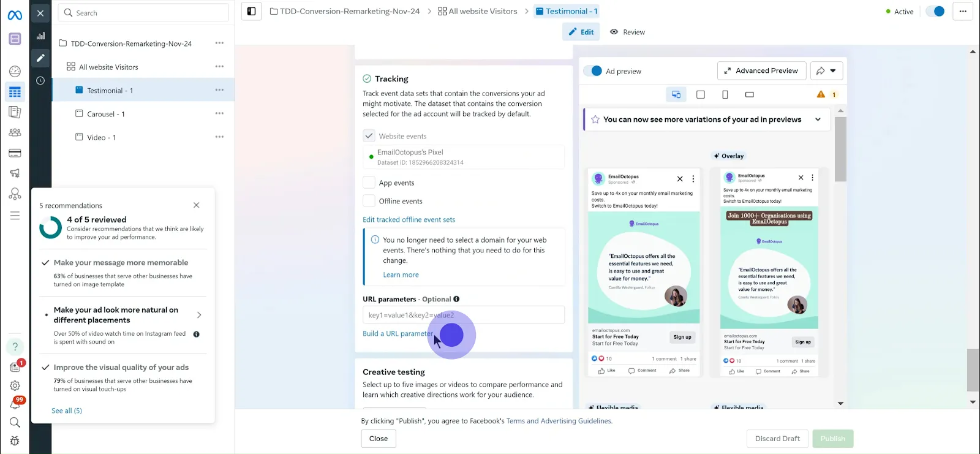Open the top-right three-dot more menu

click(963, 11)
